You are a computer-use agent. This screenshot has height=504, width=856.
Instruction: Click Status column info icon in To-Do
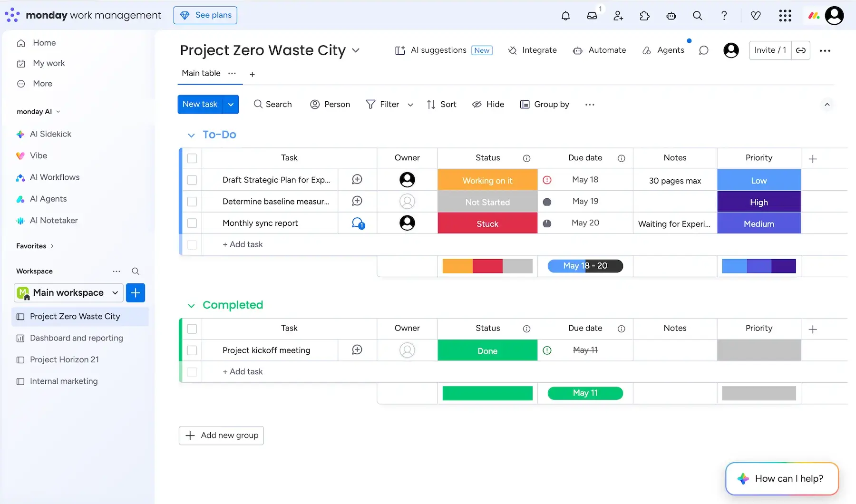526,158
